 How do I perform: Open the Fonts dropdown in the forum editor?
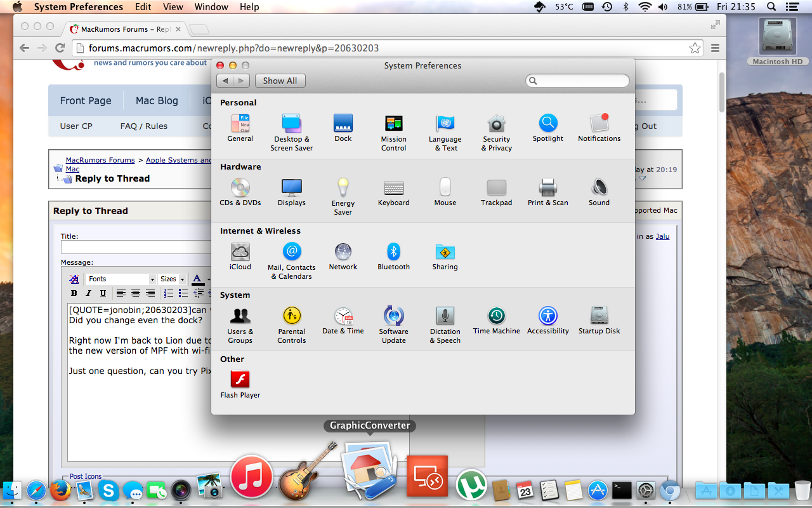(x=121, y=279)
